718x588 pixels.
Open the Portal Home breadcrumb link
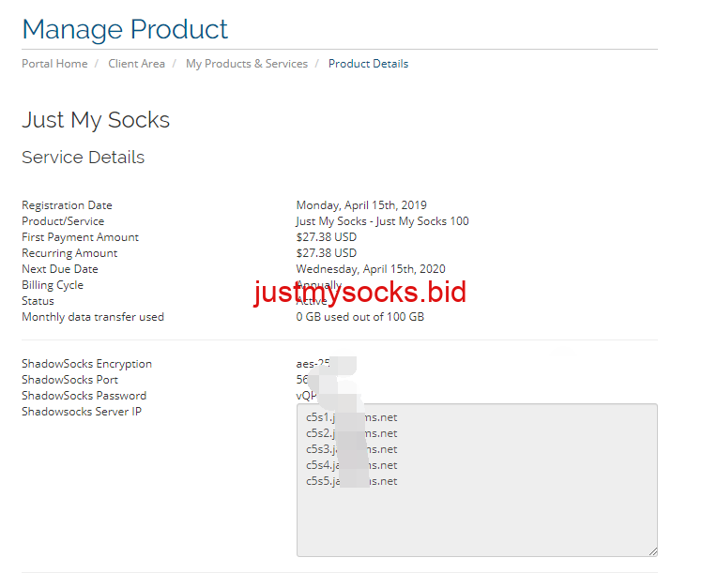(54, 64)
